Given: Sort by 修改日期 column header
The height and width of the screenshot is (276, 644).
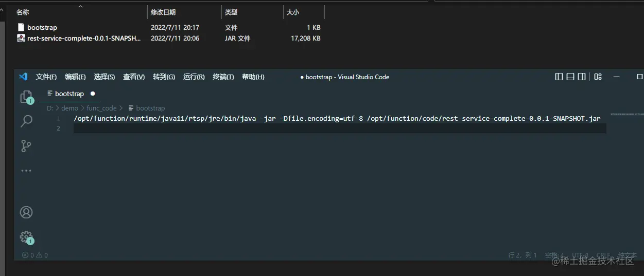Looking at the screenshot, I should point(163,12).
